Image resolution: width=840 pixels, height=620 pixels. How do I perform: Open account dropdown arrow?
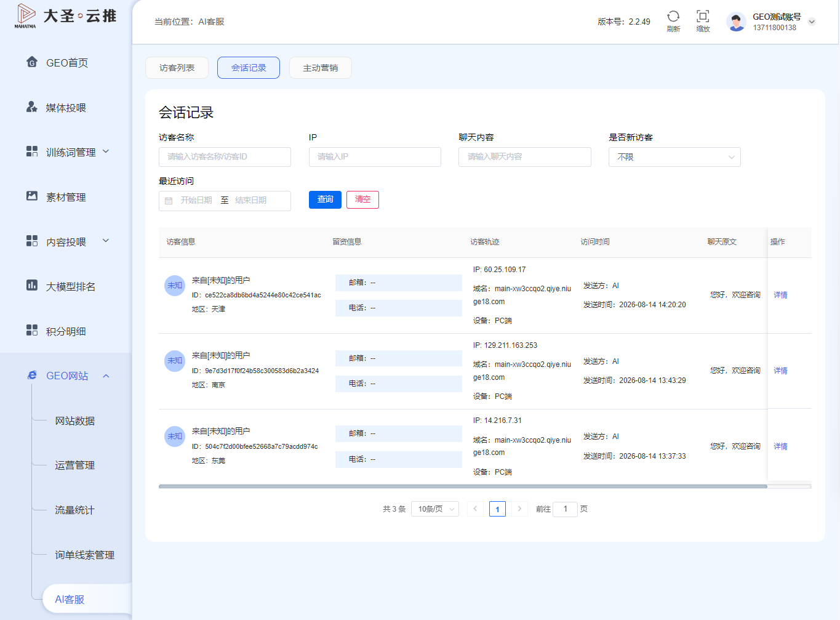coord(812,22)
